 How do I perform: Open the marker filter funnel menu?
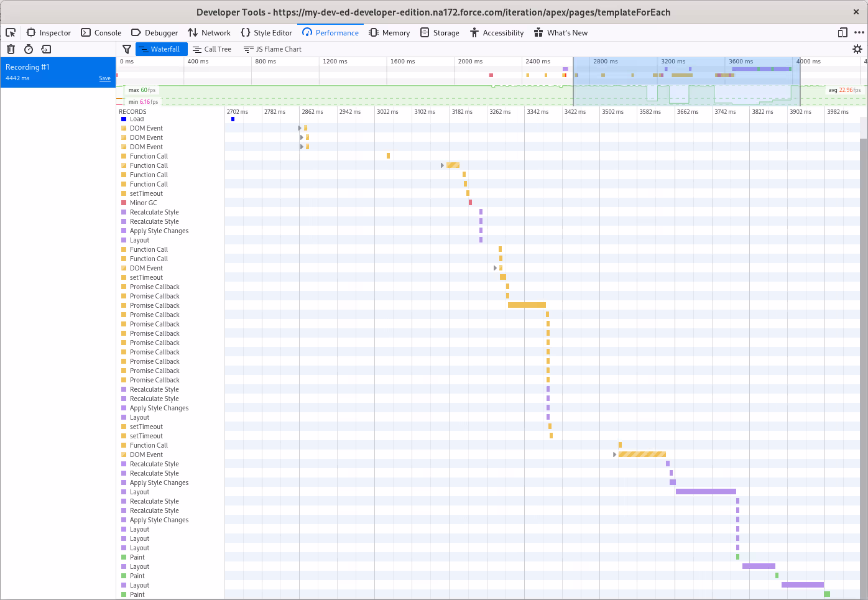[127, 49]
